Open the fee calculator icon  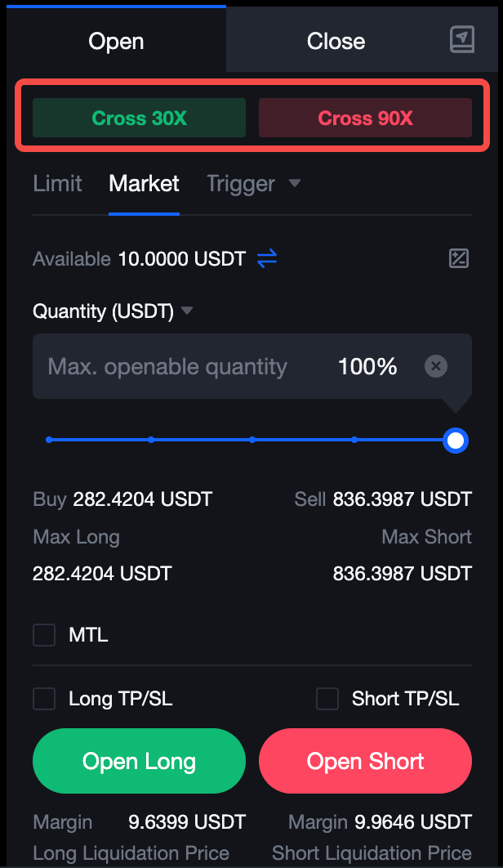click(x=459, y=259)
